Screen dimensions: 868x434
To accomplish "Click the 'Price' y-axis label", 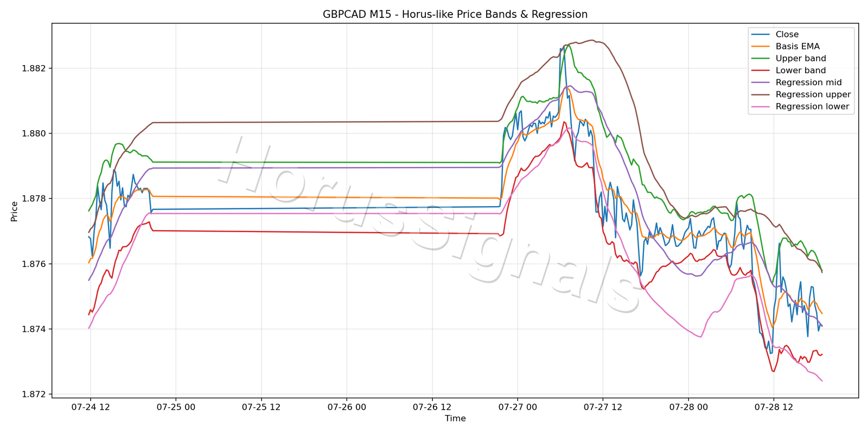I will coord(14,211).
